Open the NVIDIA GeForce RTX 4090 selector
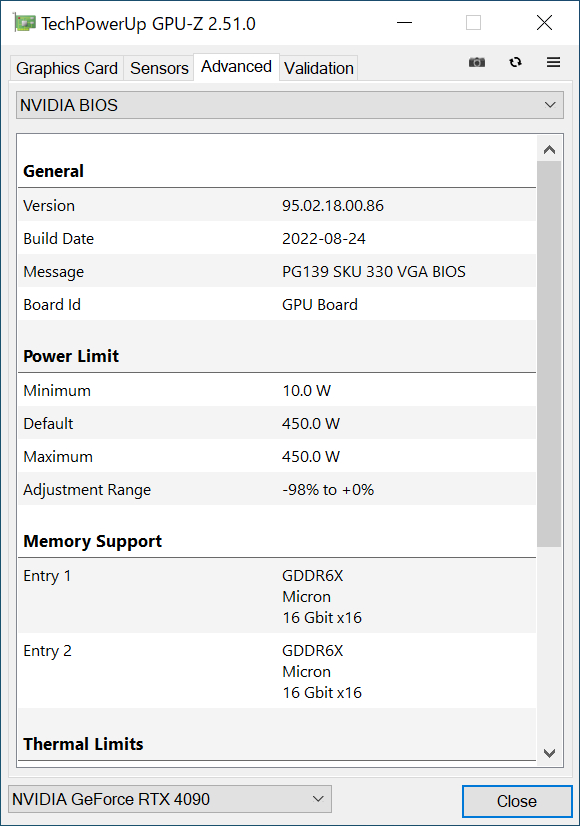 click(170, 799)
